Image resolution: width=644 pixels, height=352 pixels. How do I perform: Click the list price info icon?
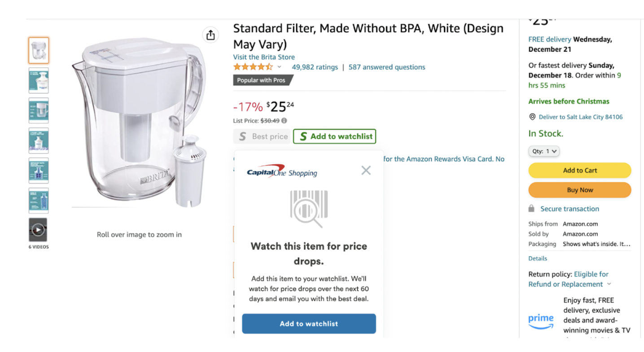[x=284, y=120]
